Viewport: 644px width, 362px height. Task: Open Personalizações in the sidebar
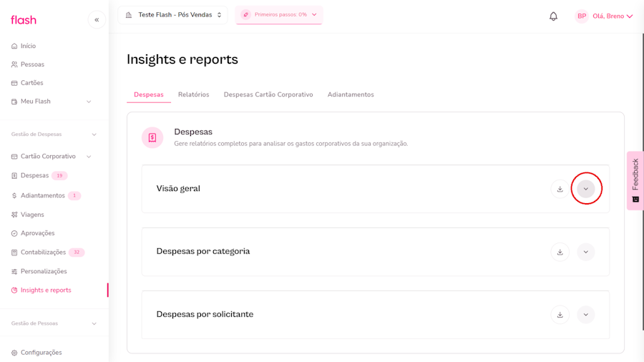pos(44,271)
